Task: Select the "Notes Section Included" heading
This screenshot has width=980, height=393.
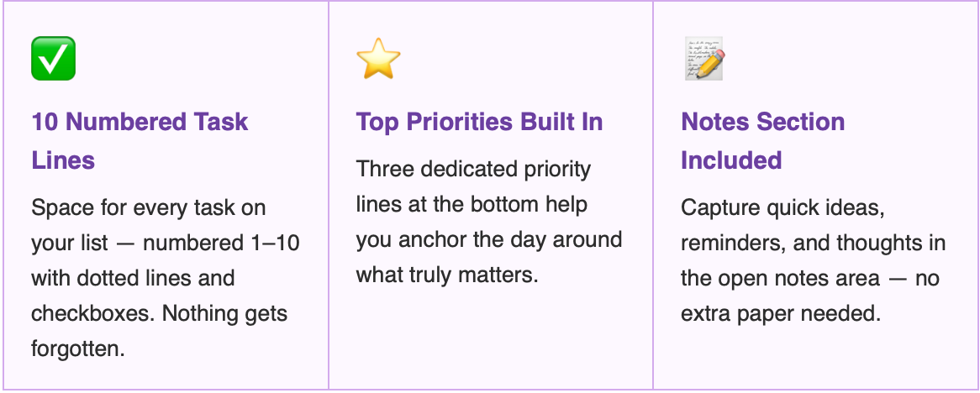Action: 763,140
